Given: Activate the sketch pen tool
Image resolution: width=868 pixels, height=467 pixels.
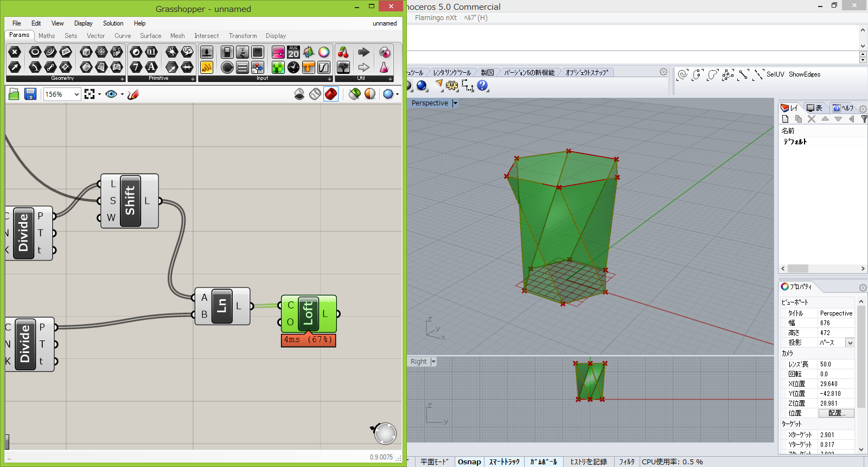Looking at the screenshot, I should 133,94.
